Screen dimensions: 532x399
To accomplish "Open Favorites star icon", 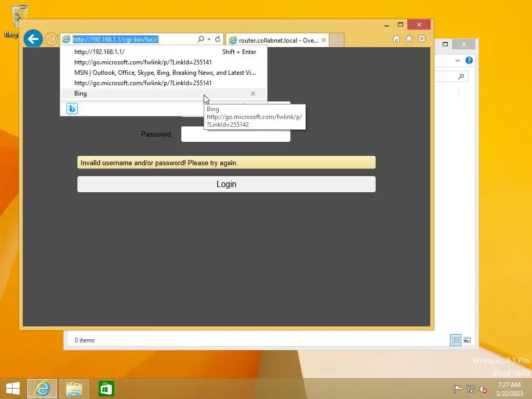I will (409, 38).
